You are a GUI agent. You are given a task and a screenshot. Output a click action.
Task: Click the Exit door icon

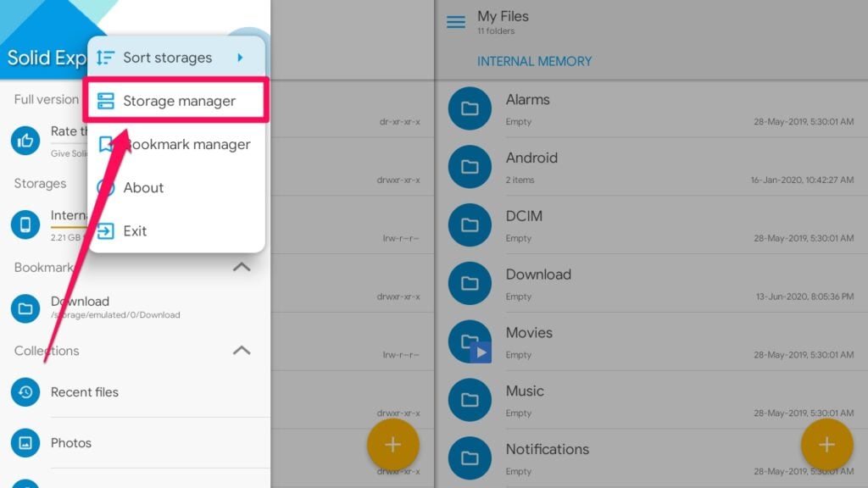point(105,230)
